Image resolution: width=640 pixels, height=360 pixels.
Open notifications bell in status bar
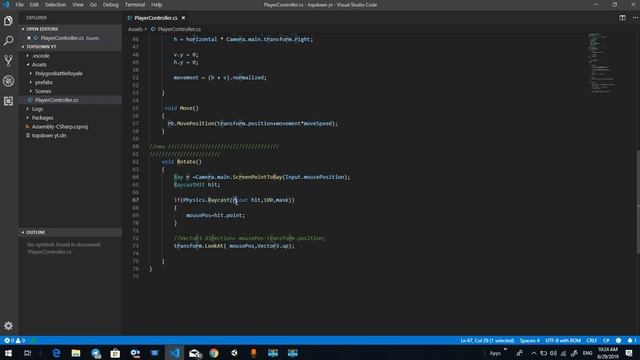coord(631,340)
